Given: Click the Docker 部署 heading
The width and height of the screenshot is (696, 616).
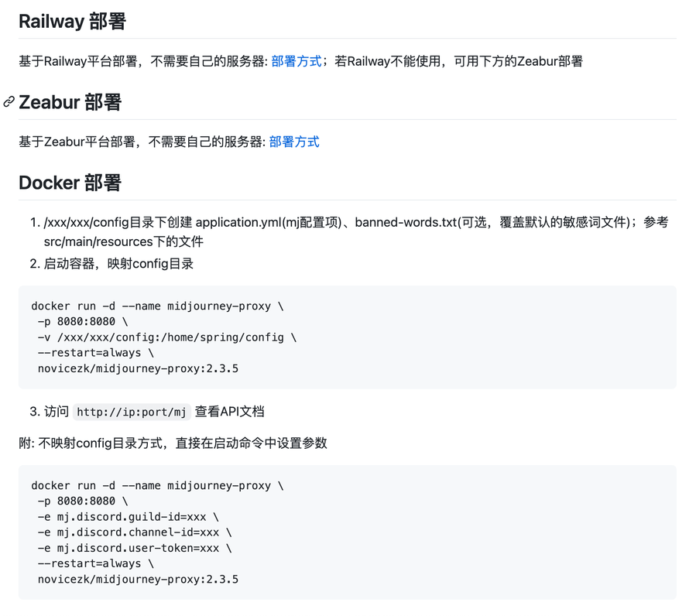Looking at the screenshot, I should (70, 183).
